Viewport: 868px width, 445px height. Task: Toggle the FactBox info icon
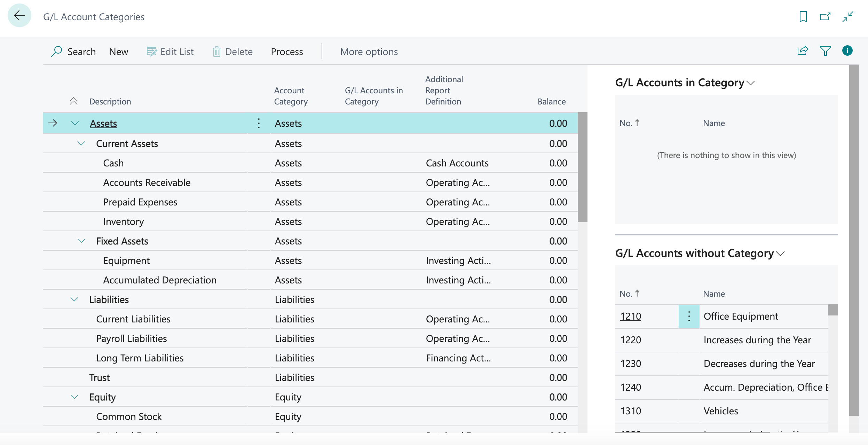pyautogui.click(x=847, y=51)
